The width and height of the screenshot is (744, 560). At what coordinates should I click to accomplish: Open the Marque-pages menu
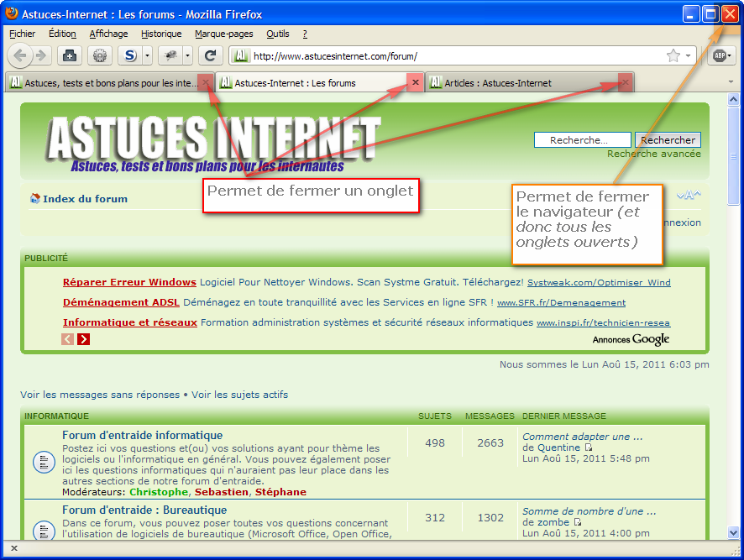(224, 34)
